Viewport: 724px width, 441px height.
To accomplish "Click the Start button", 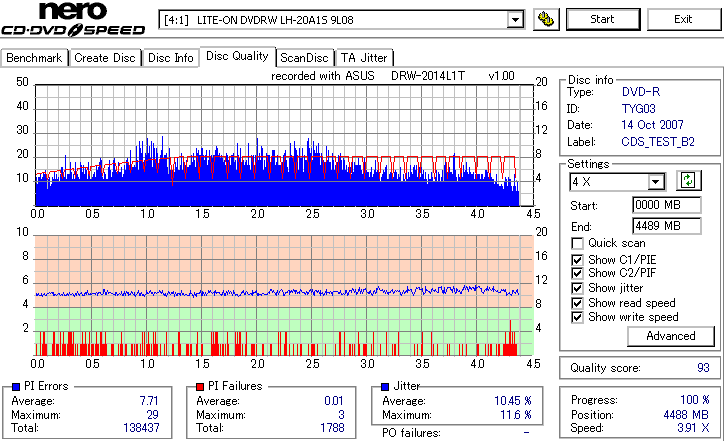I will click(x=603, y=19).
